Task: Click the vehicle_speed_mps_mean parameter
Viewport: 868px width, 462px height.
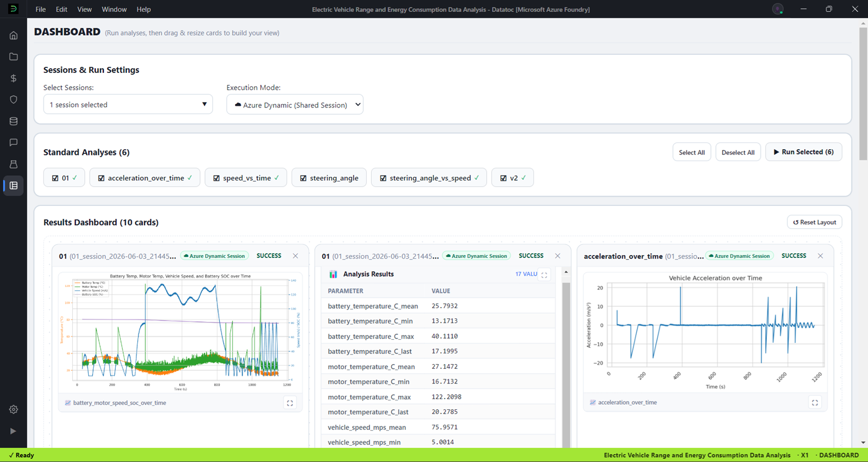Action: pyautogui.click(x=367, y=428)
